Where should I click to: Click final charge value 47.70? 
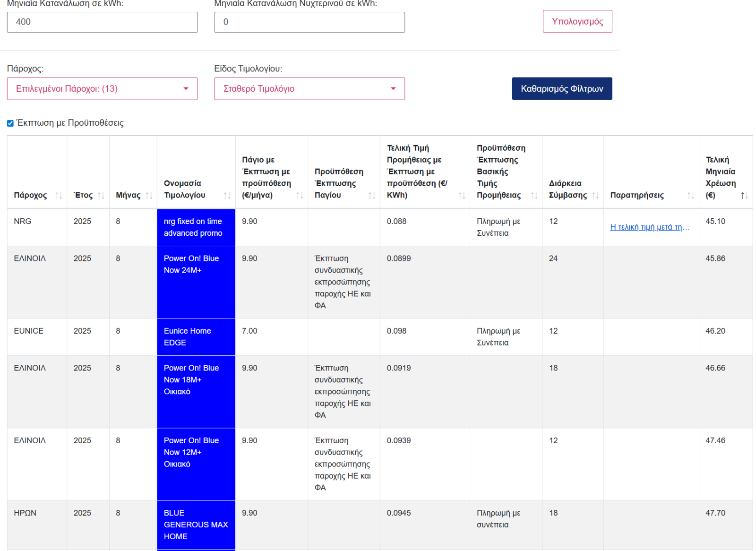[715, 513]
